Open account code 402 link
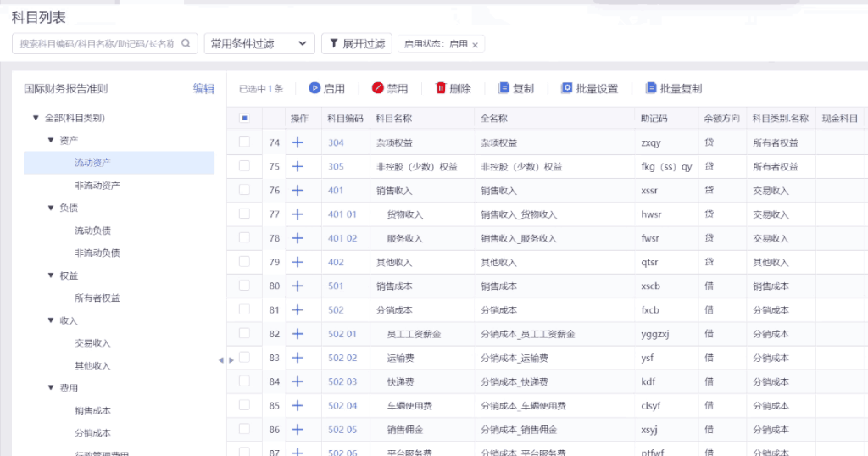This screenshot has width=868, height=456. 336,262
